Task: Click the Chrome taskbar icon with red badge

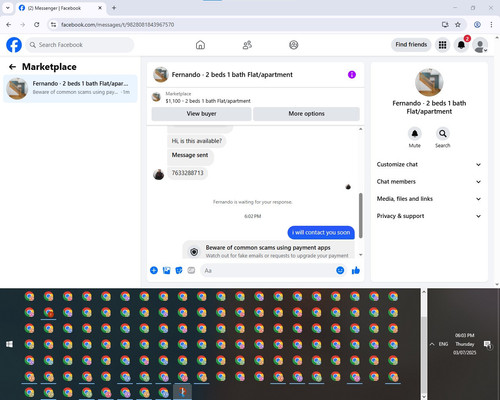Action: pyautogui.click(x=49, y=313)
